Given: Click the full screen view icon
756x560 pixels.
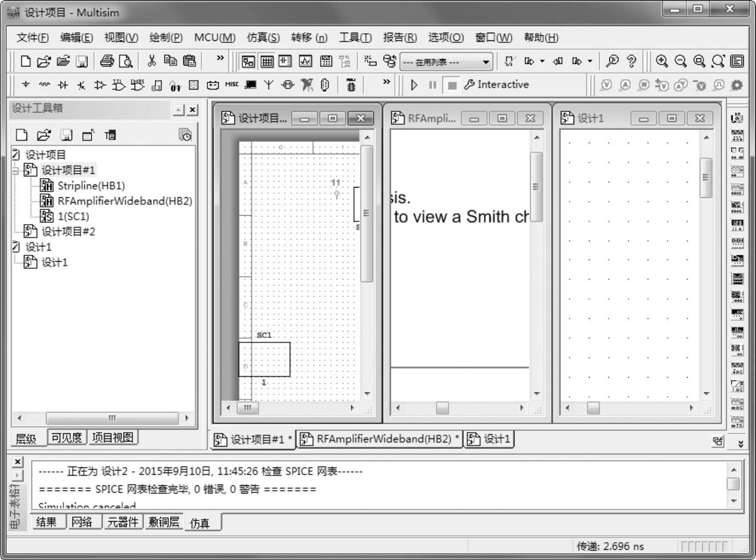Looking at the screenshot, I should [737, 61].
